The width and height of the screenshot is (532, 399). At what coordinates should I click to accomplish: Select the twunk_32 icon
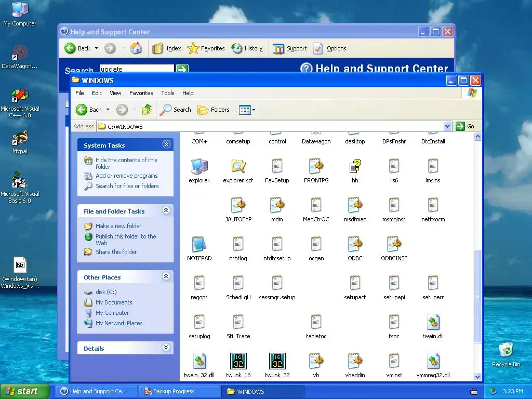point(277,361)
